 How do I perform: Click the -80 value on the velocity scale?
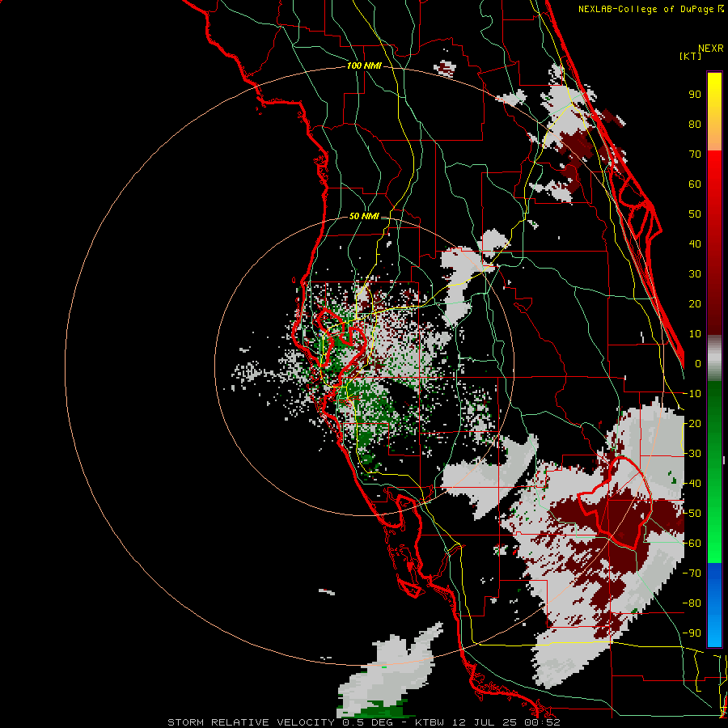point(692,603)
